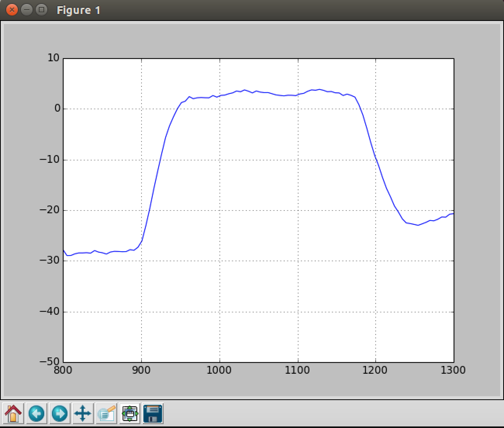Click the x-axis label 800
This screenshot has height=428, width=504.
pyautogui.click(x=63, y=370)
